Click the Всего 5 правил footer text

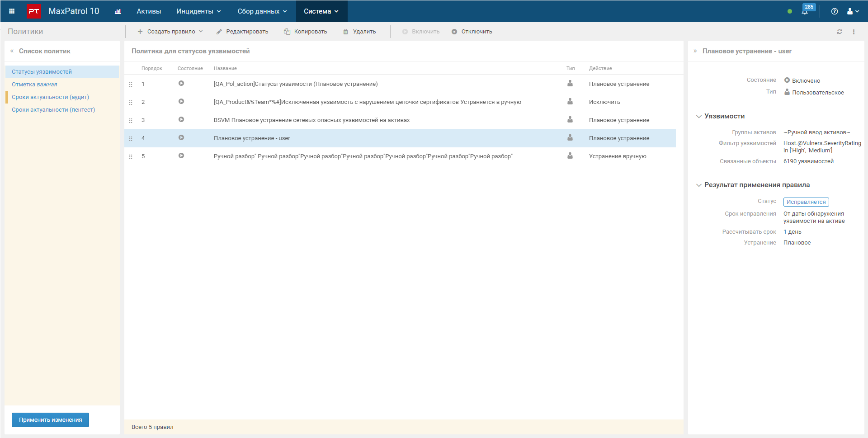[x=152, y=427]
